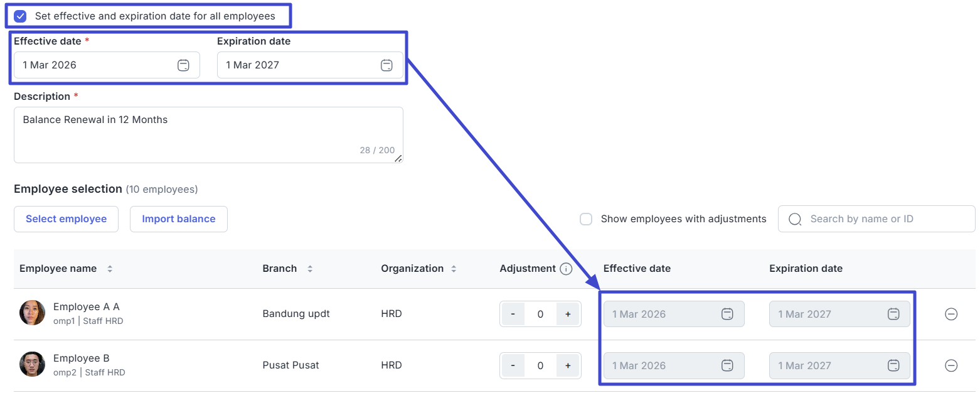
Task: Click the Import balance button
Action: click(178, 219)
